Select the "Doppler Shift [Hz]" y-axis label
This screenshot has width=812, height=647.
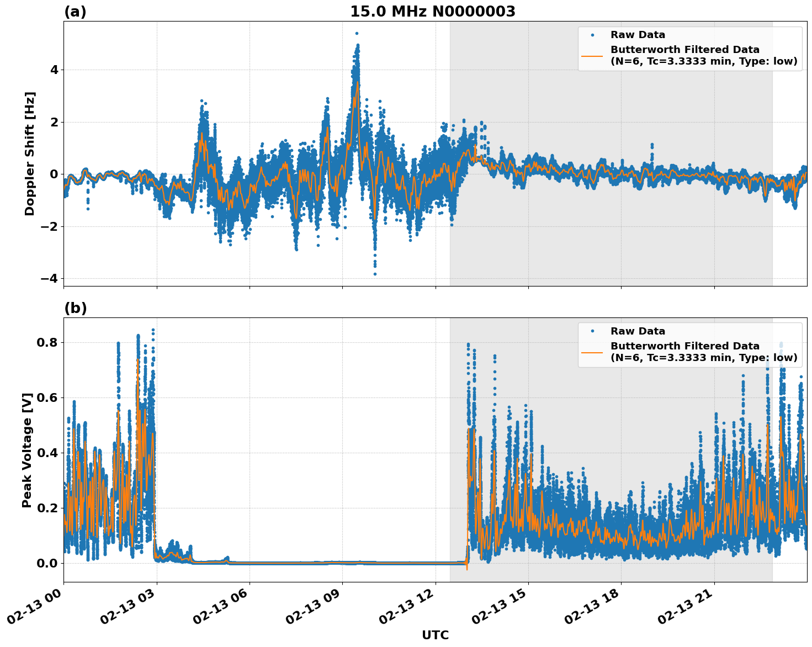[30, 153]
